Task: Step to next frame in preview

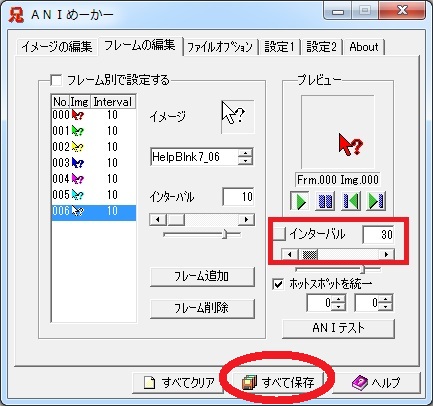Action: click(x=376, y=201)
